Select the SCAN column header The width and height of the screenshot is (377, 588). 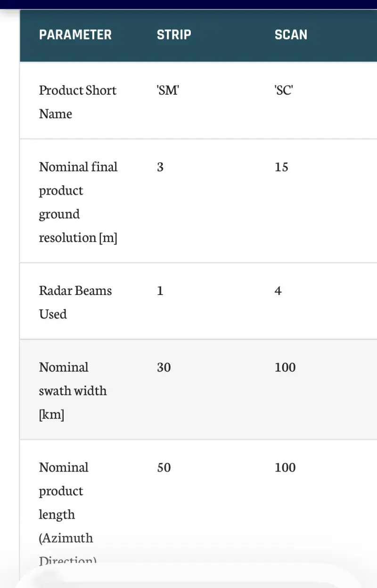(291, 35)
